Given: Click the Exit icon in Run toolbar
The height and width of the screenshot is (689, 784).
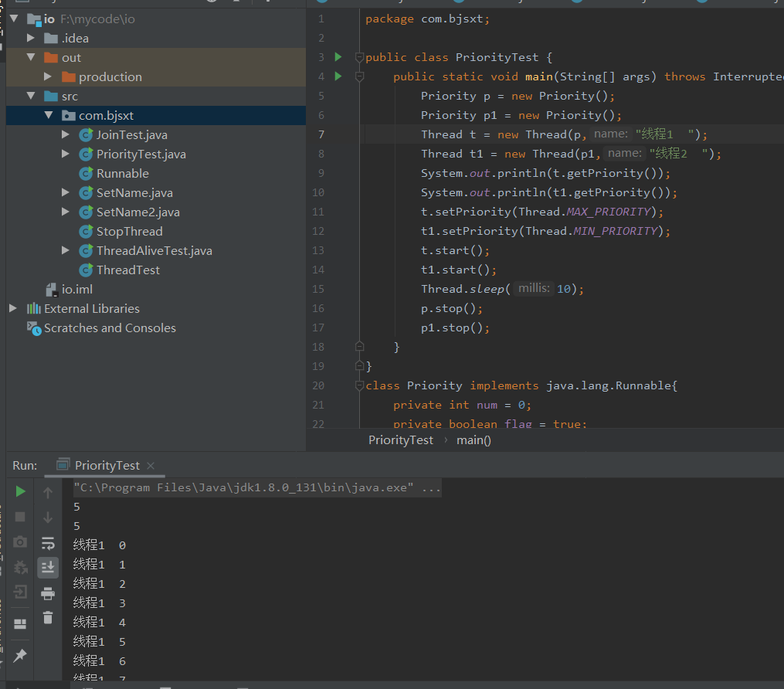Looking at the screenshot, I should [x=20, y=592].
